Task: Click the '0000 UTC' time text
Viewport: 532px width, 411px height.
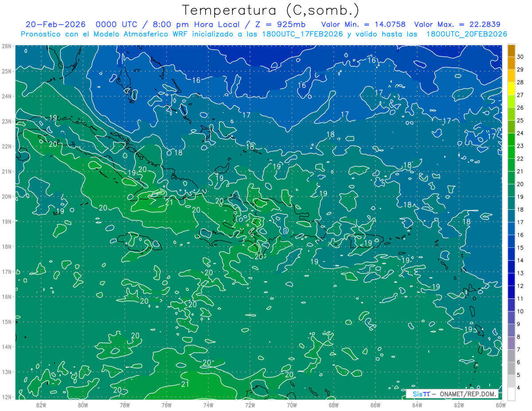Action: coord(116,24)
